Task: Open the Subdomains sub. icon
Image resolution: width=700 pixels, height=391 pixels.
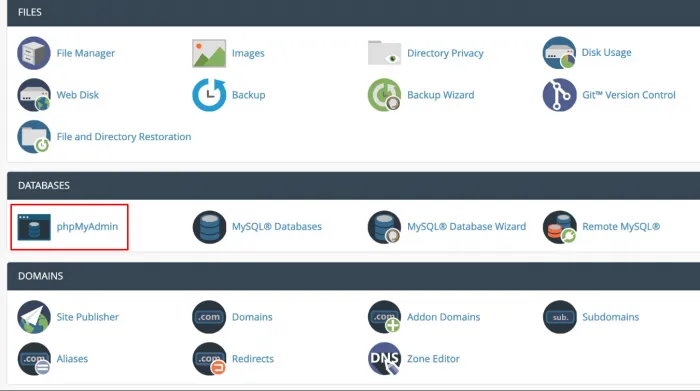Action: click(559, 317)
